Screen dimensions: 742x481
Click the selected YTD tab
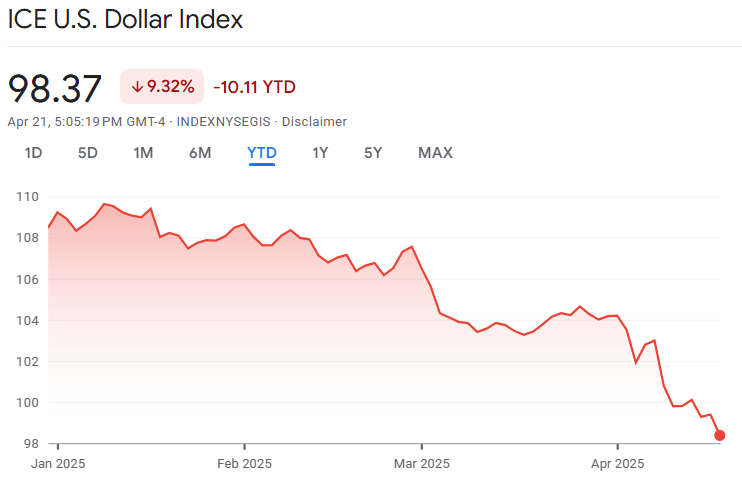(x=262, y=153)
